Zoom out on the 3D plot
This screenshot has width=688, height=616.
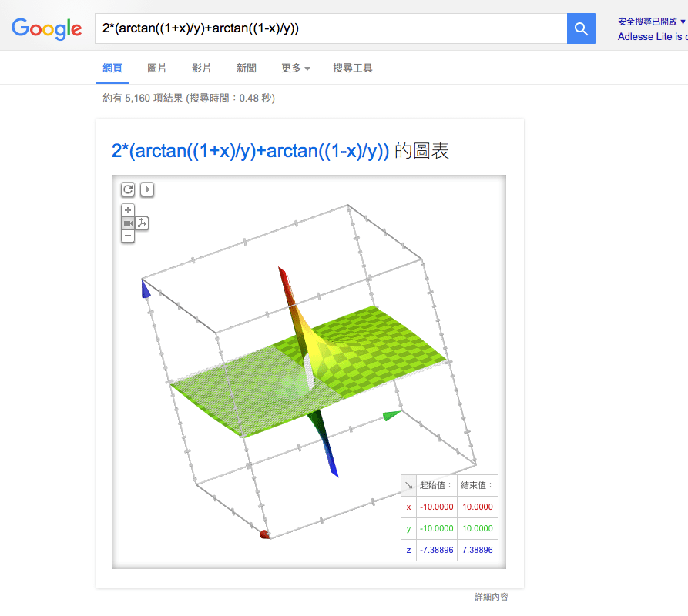coord(127,236)
